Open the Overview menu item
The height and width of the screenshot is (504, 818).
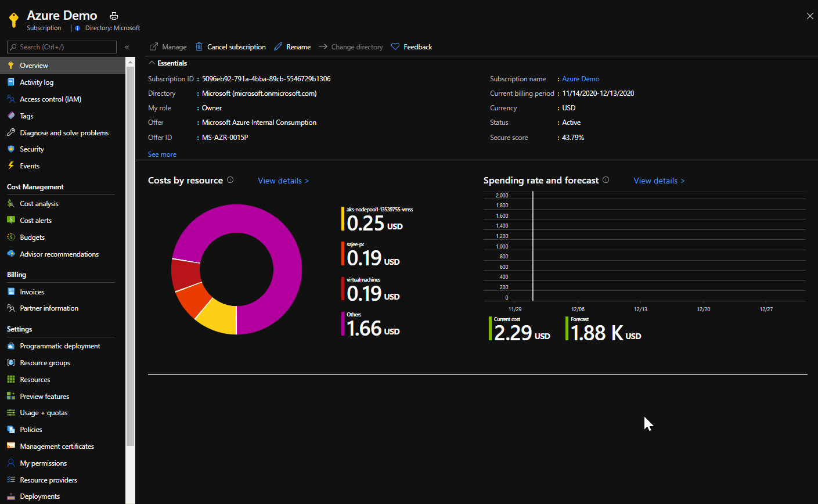coord(63,66)
